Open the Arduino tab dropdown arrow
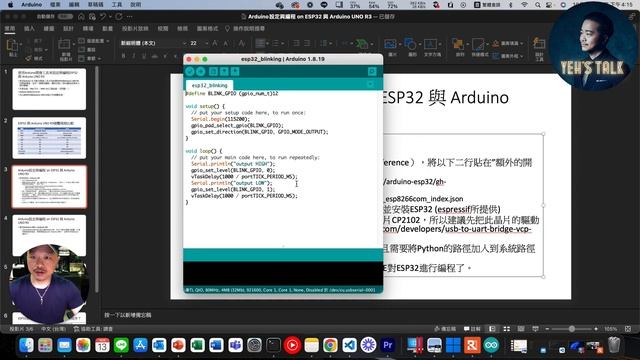The height and width of the screenshot is (360, 640). 370,84
